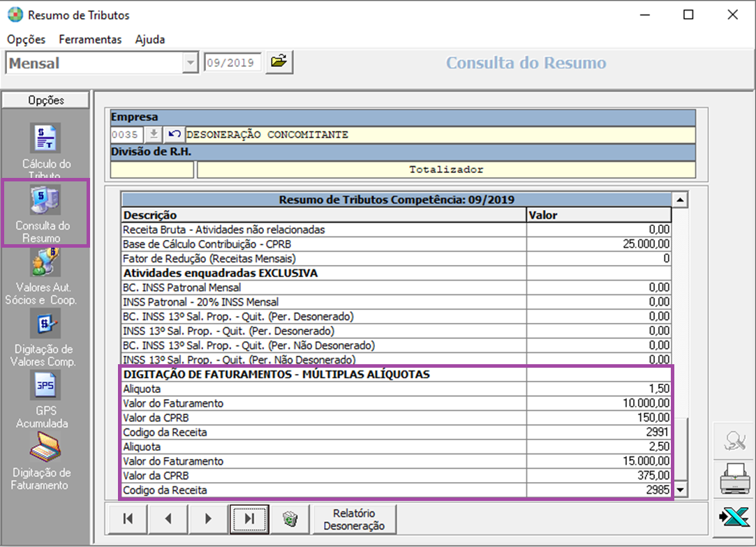The height and width of the screenshot is (547, 756).
Task: Click Codigo da Receita value 2991
Action: 598,433
